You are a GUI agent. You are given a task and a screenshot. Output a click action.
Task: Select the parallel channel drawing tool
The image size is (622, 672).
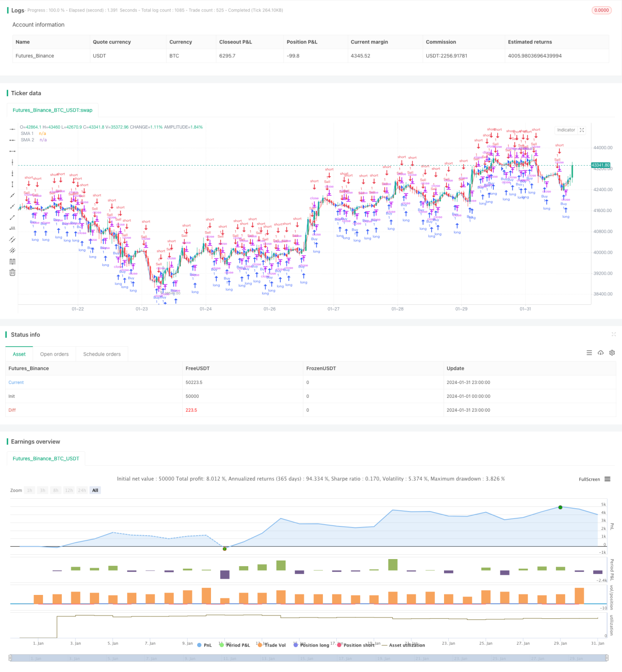point(12,239)
